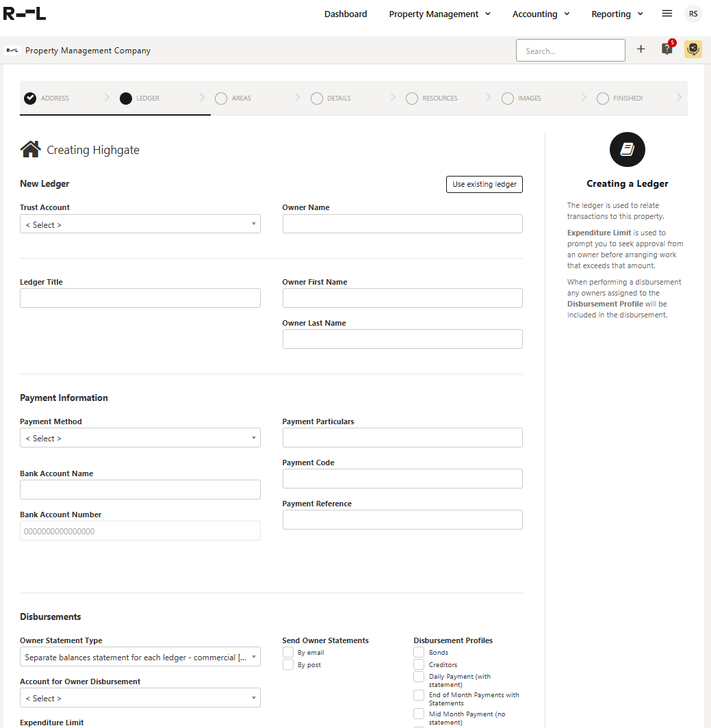Go to the Areas wizard step
Image resolution: width=711 pixels, height=728 pixels.
(233, 99)
